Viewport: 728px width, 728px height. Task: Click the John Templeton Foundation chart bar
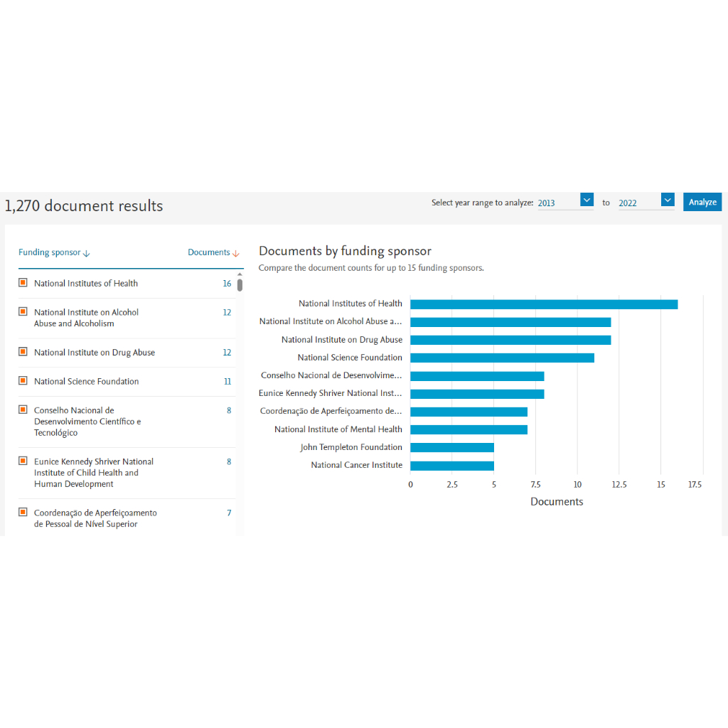451,447
